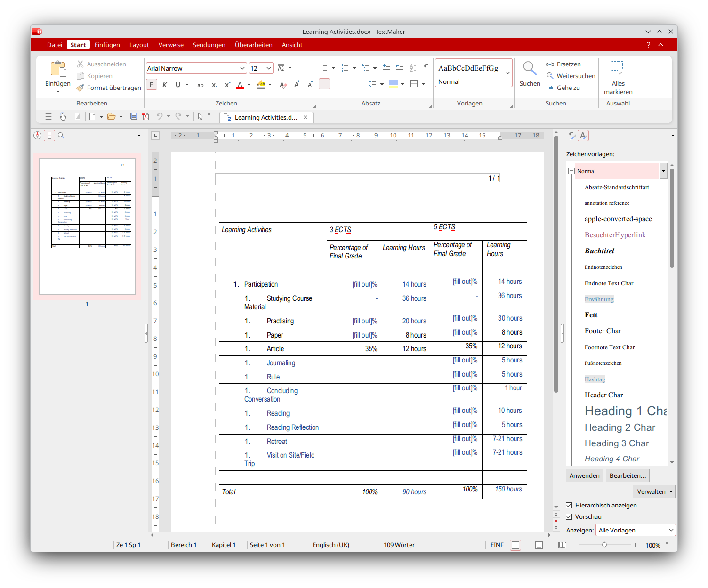The width and height of the screenshot is (708, 588).
Task: Click the undo arrow icon
Action: tap(160, 116)
